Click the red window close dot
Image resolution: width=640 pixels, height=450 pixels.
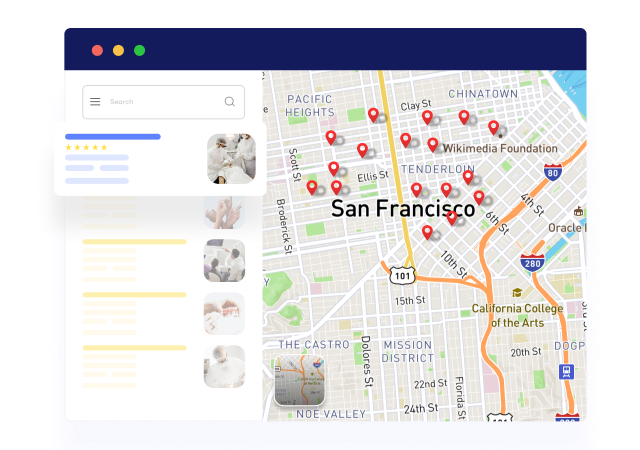97,50
